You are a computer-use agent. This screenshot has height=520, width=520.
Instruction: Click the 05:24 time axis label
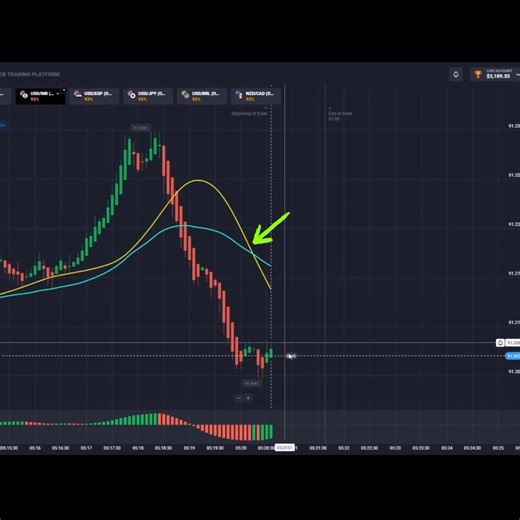point(447,448)
